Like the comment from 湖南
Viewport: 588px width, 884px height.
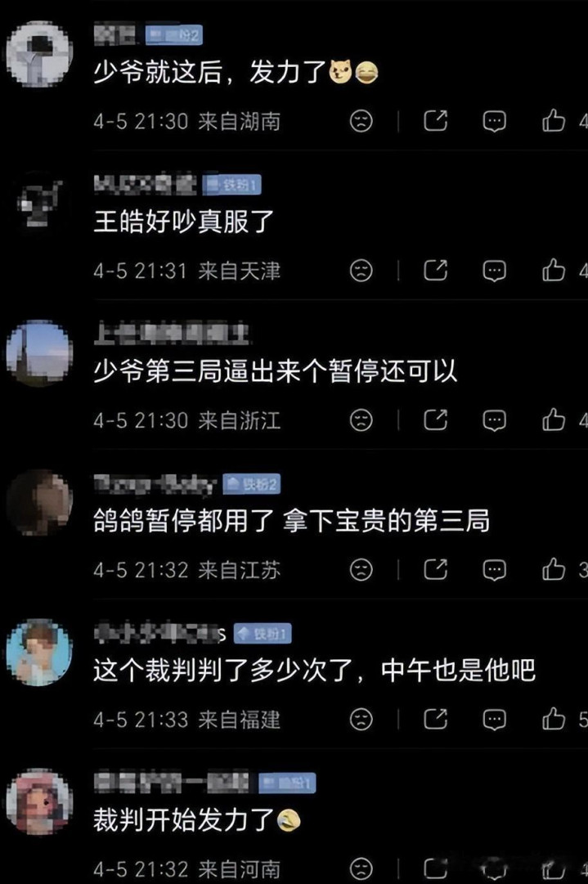click(x=553, y=121)
